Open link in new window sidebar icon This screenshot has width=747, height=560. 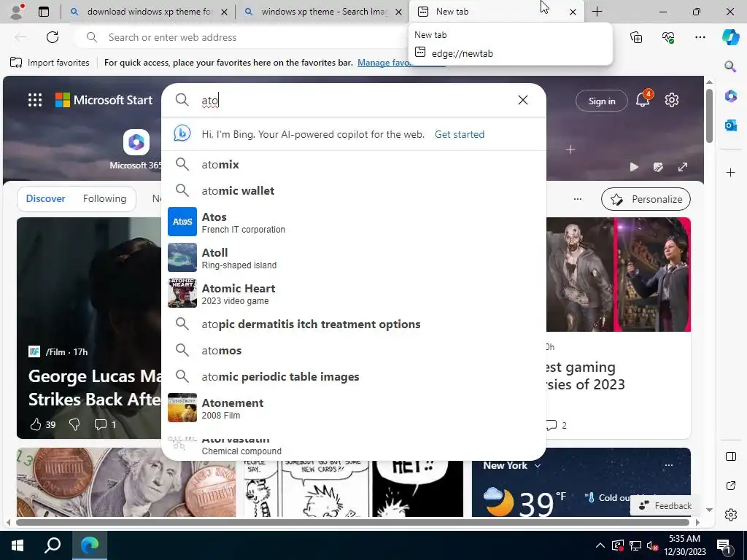coord(730,486)
